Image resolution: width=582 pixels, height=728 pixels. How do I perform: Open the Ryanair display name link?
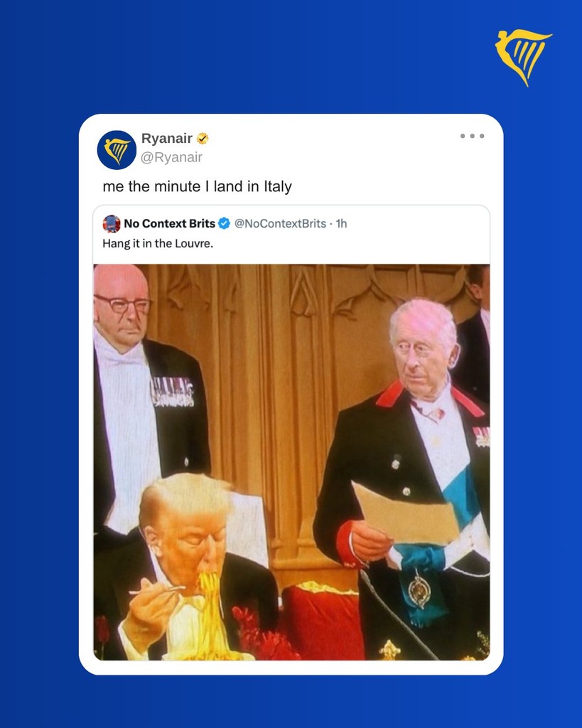[166, 139]
